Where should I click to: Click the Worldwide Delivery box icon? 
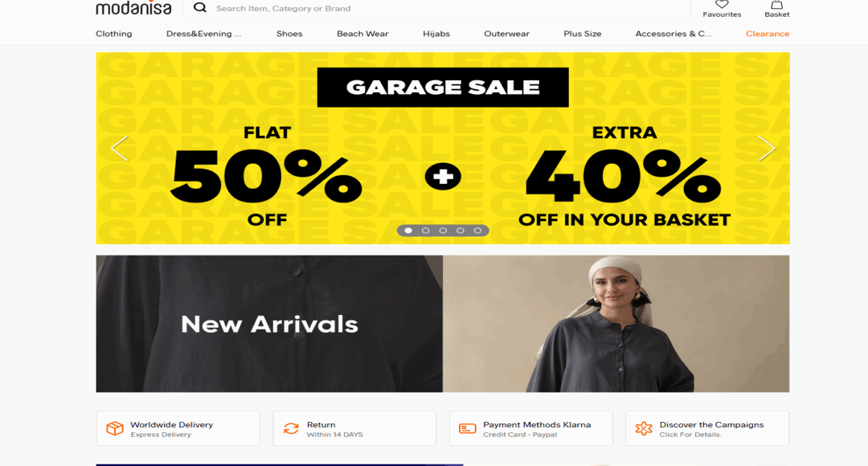[x=115, y=428]
